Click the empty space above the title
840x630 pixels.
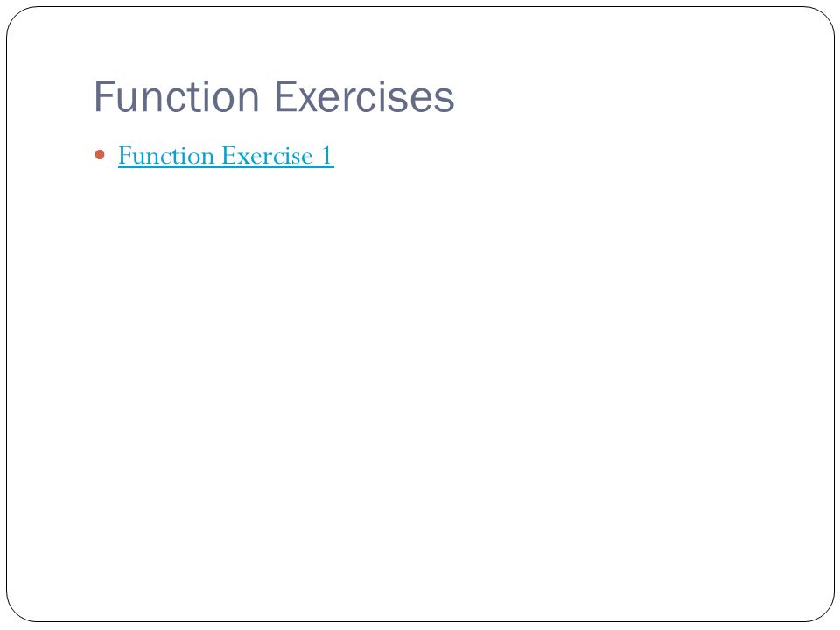pyautogui.click(x=420, y=42)
